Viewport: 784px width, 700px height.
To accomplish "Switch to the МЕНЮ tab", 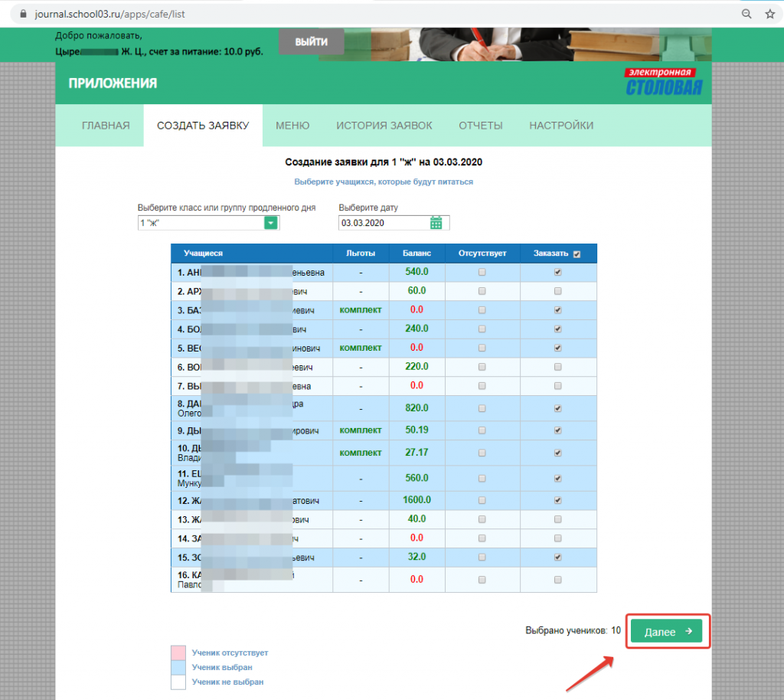I will [x=292, y=125].
